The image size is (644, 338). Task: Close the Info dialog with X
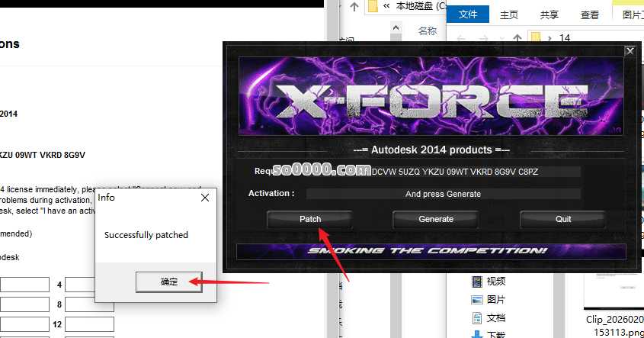pos(204,198)
